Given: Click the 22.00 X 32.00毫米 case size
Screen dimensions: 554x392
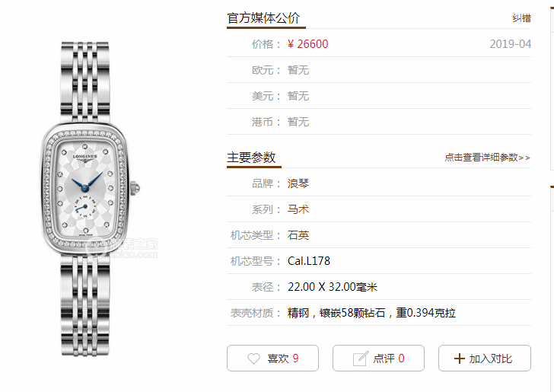Looking at the screenshot, I should tap(333, 287).
